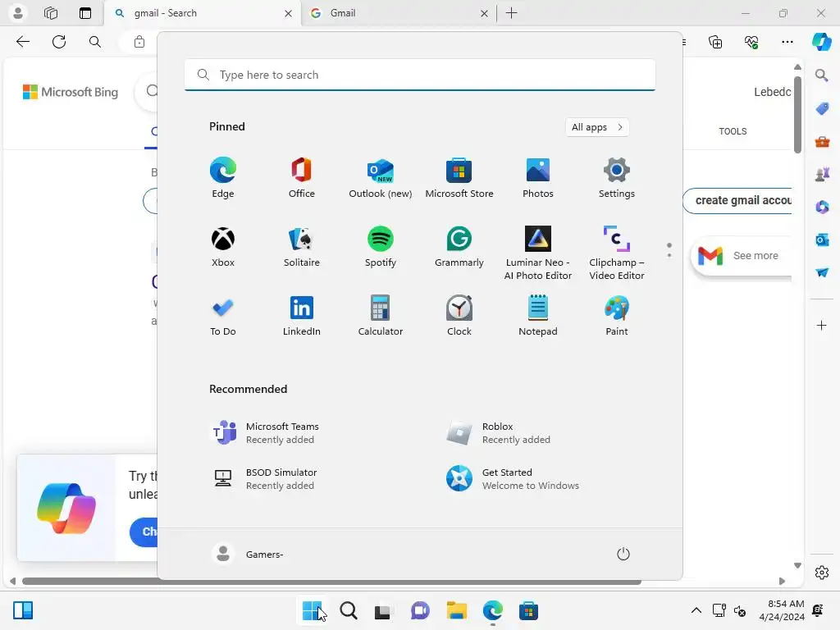Image resolution: width=840 pixels, height=630 pixels.
Task: Open the sidebar Tools briefcase icon
Action: [x=822, y=142]
